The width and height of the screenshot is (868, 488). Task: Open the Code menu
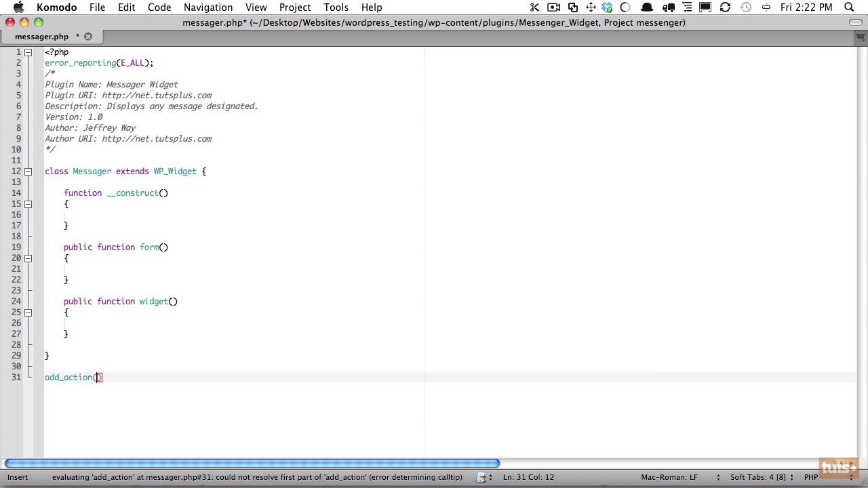pyautogui.click(x=159, y=7)
